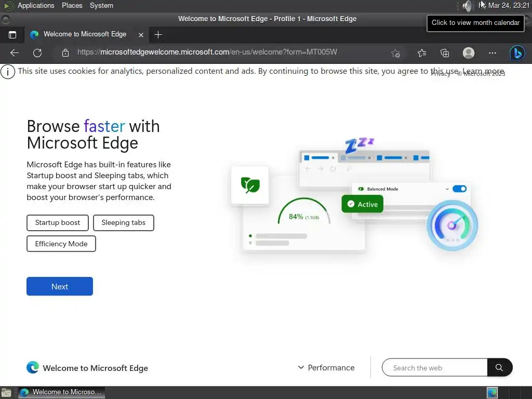This screenshot has width=532, height=399.
Task: View site information via lock icon
Action: [x=65, y=53]
